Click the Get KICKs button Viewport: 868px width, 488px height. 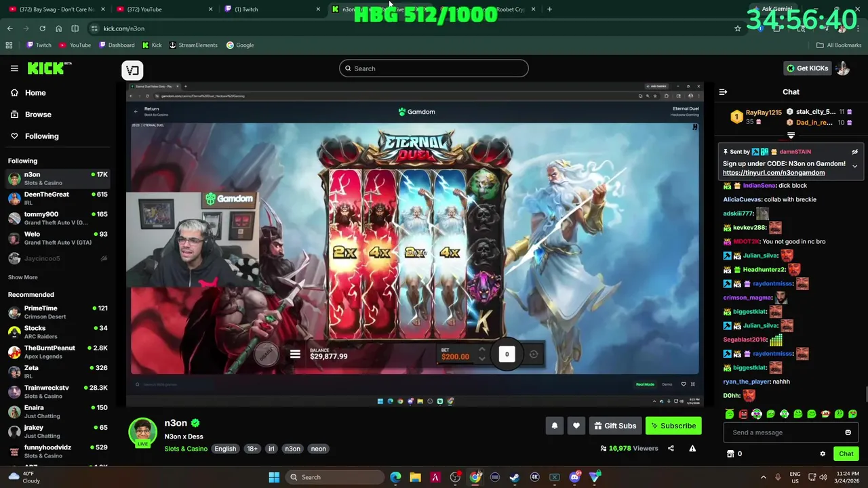807,68
